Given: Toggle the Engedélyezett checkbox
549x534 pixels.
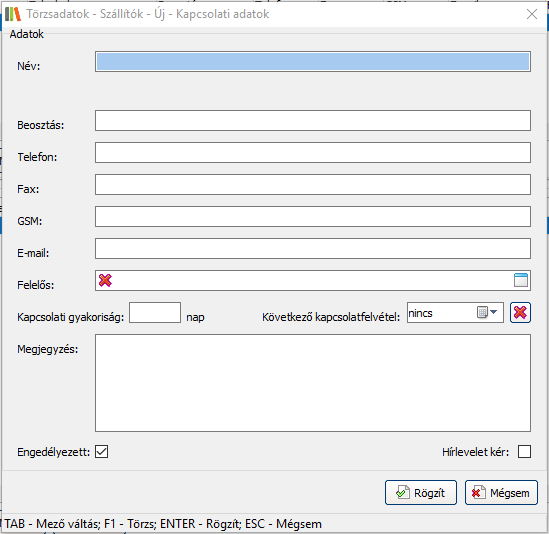Looking at the screenshot, I should coord(102,451).
